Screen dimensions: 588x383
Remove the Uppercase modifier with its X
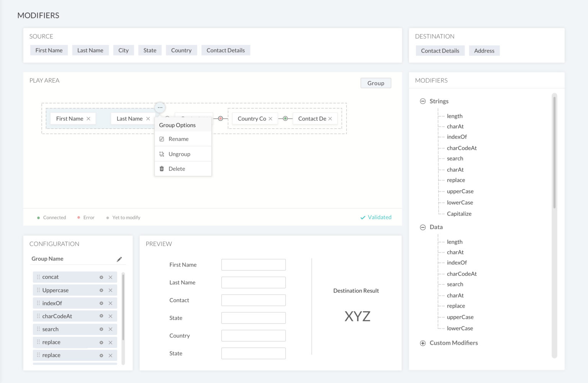[x=110, y=290]
